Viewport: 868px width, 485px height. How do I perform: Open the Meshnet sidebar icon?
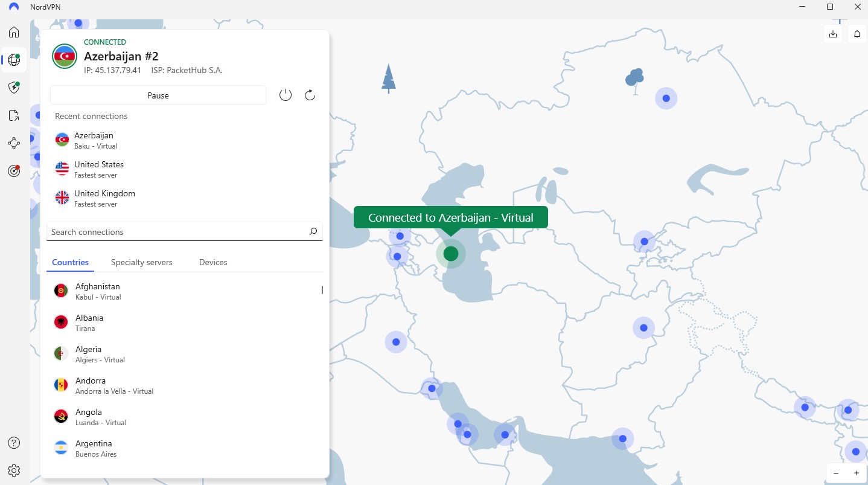pos(14,143)
